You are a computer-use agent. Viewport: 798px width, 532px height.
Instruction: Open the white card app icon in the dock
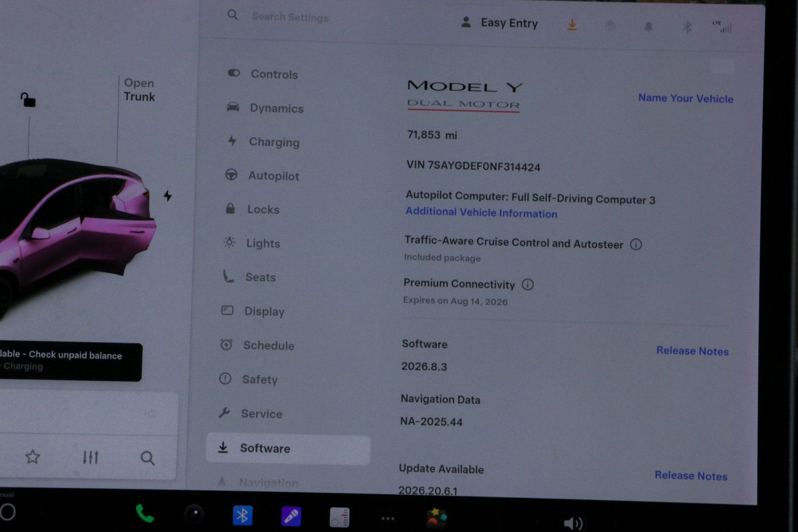pyautogui.click(x=340, y=518)
